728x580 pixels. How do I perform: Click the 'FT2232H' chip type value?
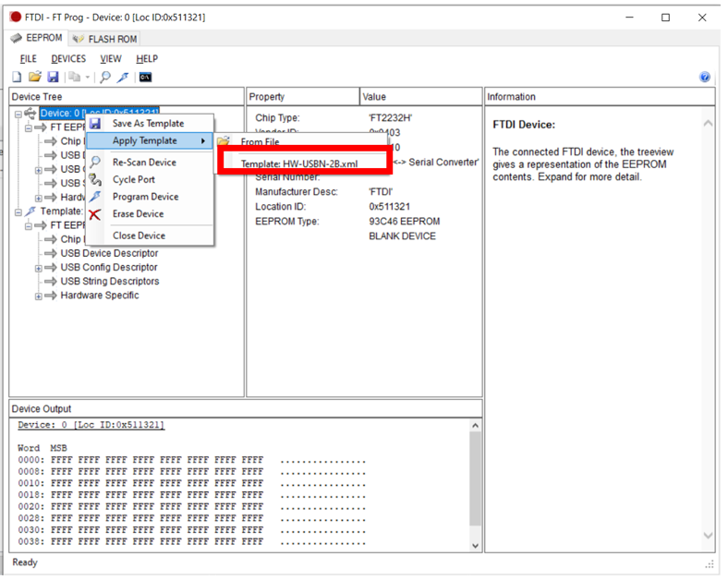390,118
